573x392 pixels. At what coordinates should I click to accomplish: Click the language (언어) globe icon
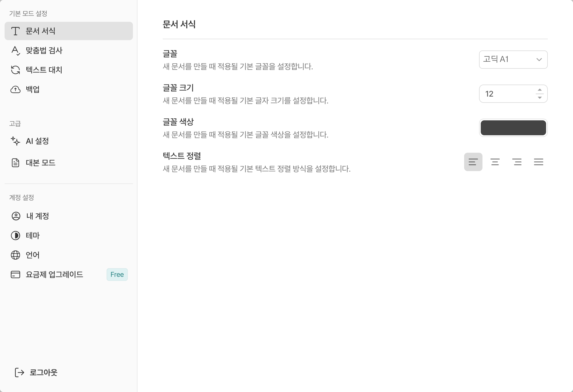(x=15, y=255)
